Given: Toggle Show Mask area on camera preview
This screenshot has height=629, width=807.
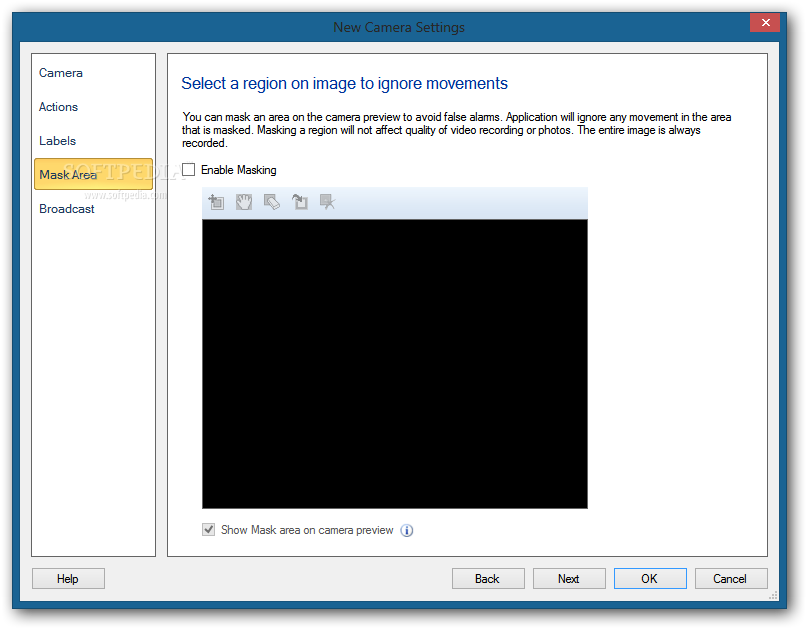Looking at the screenshot, I should [x=208, y=530].
